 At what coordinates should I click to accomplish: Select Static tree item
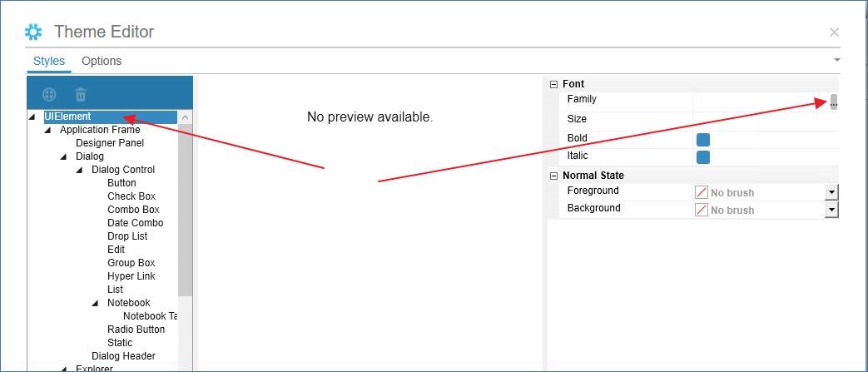click(x=120, y=342)
